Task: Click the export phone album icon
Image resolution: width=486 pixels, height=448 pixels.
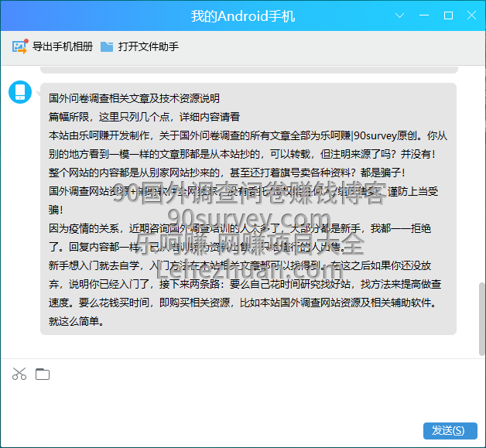Action: pyautogui.click(x=20, y=46)
